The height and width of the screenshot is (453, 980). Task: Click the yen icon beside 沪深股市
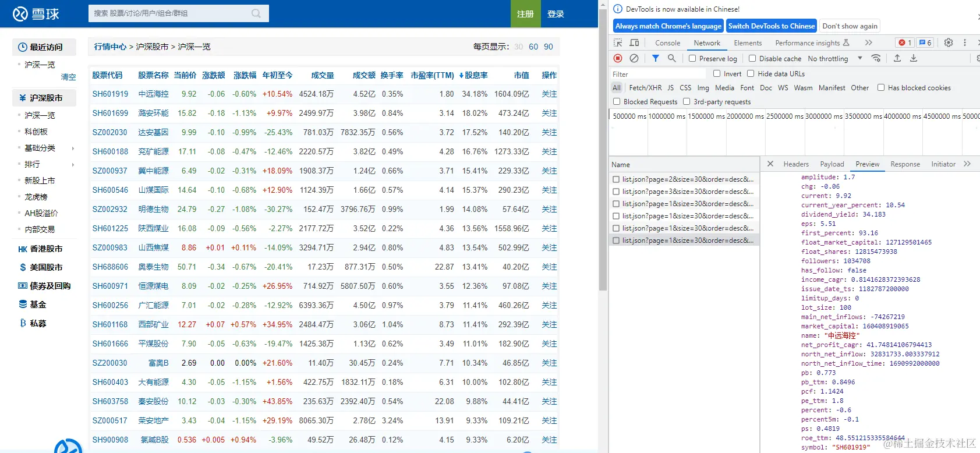23,98
